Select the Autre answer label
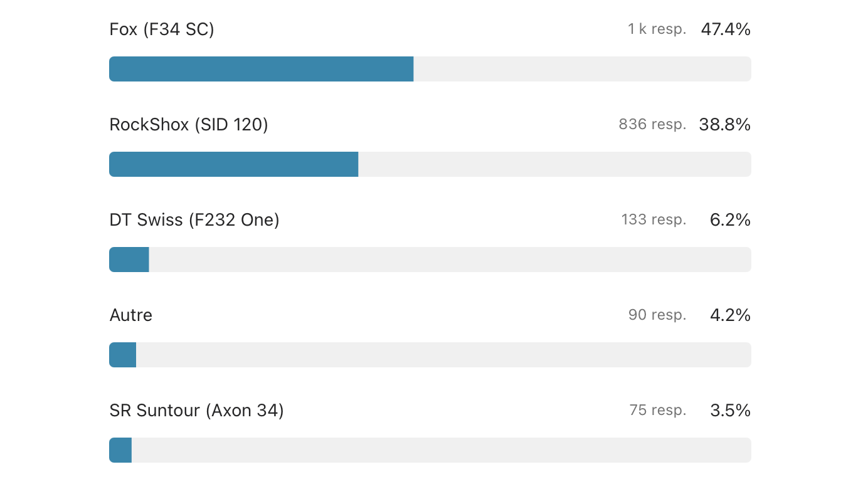The height and width of the screenshot is (494, 868). point(131,315)
